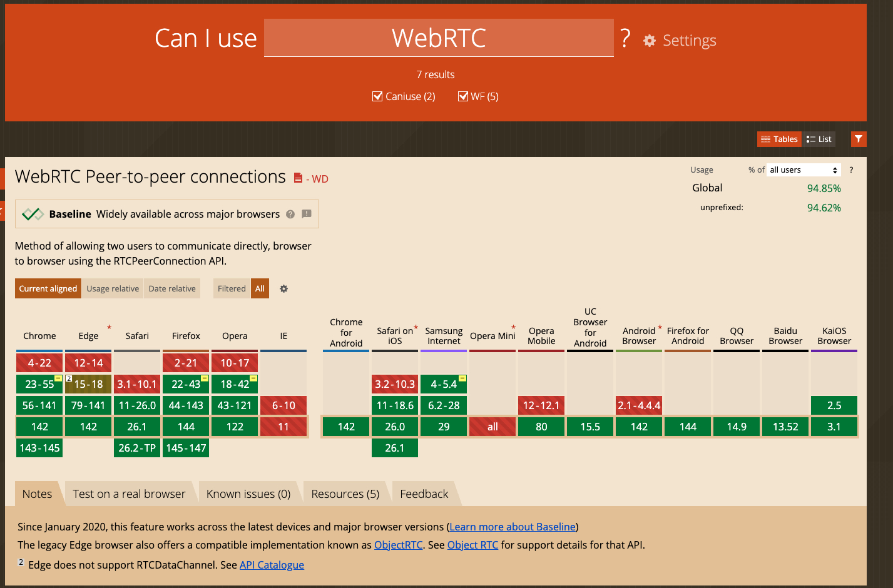Click Opera Mobile 12-12.1 cell
Screen dimensions: 893x588
point(541,405)
